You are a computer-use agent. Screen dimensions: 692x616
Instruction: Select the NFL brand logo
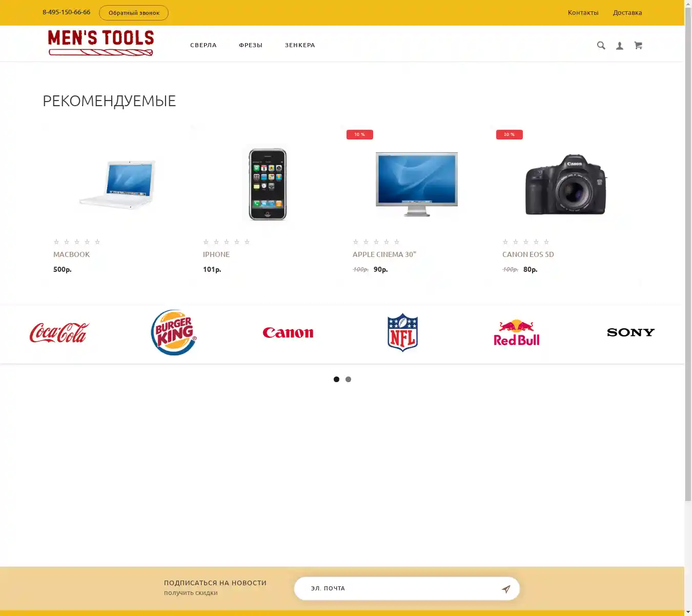pos(403,332)
